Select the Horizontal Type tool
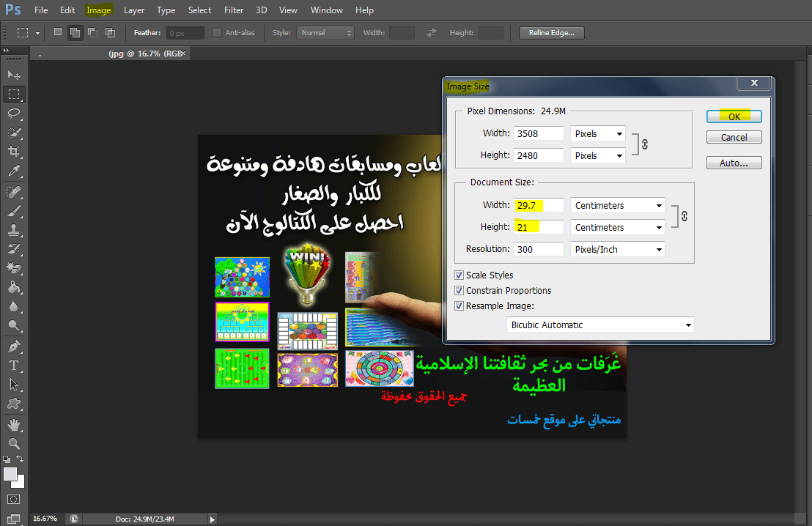The height and width of the screenshot is (526, 812). click(x=14, y=365)
